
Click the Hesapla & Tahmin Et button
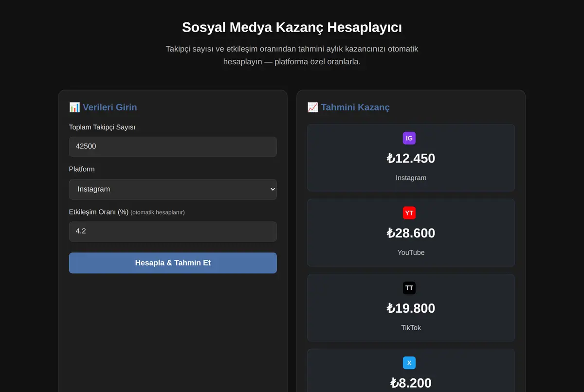point(173,263)
